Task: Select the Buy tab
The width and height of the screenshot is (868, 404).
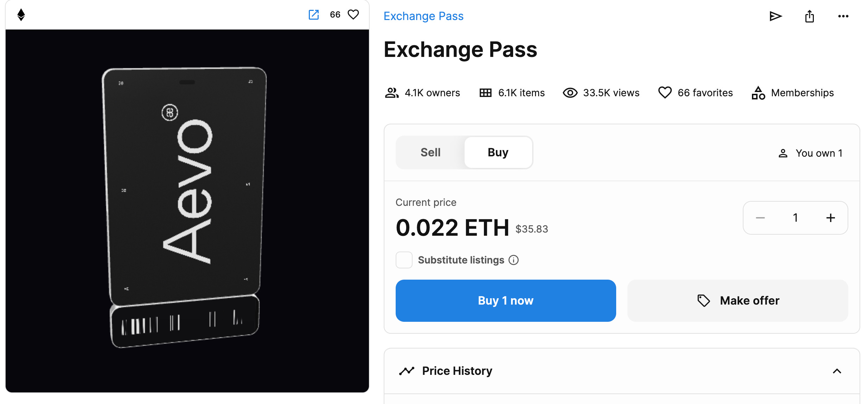Action: click(x=498, y=152)
